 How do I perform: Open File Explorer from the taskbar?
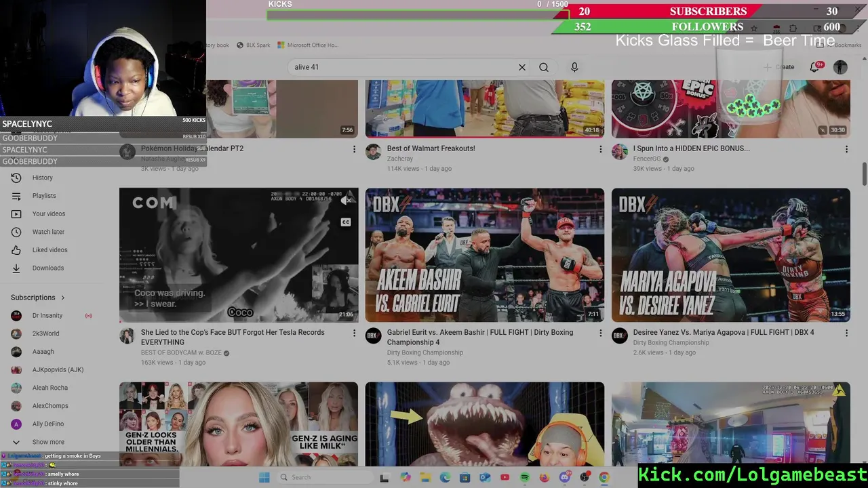click(425, 477)
